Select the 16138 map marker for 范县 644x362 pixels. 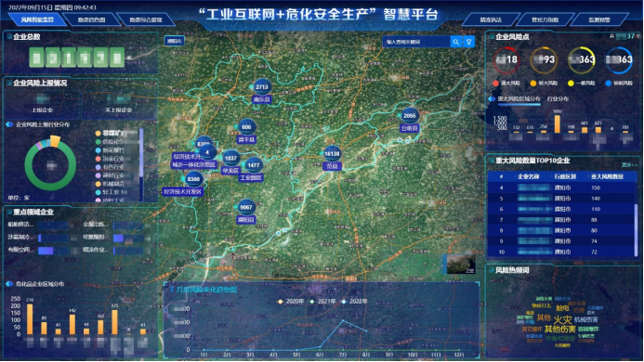coord(332,154)
